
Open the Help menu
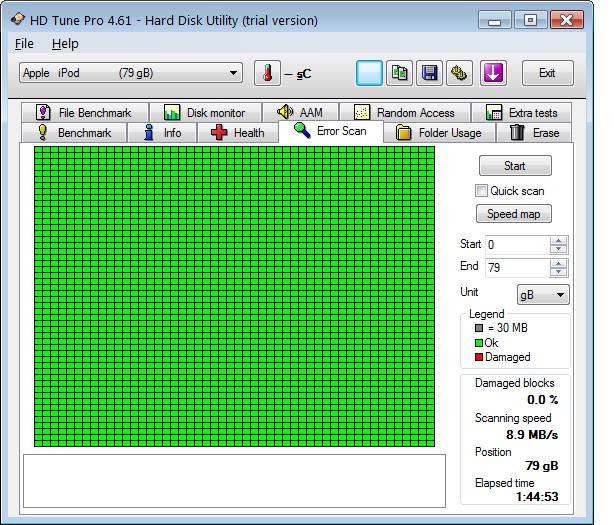click(x=65, y=44)
